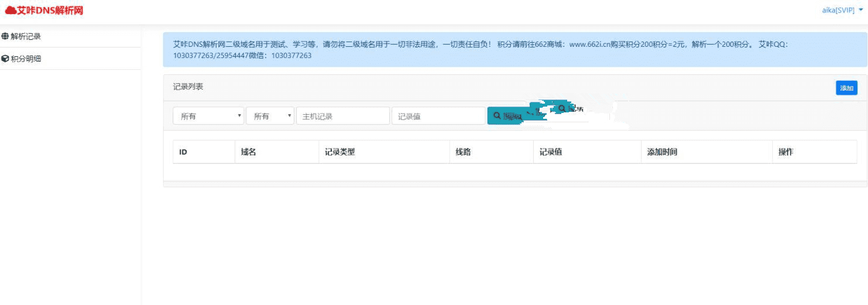Image resolution: width=868 pixels, height=305 pixels.
Task: Select 解析记录 in the sidebar
Action: click(26, 36)
